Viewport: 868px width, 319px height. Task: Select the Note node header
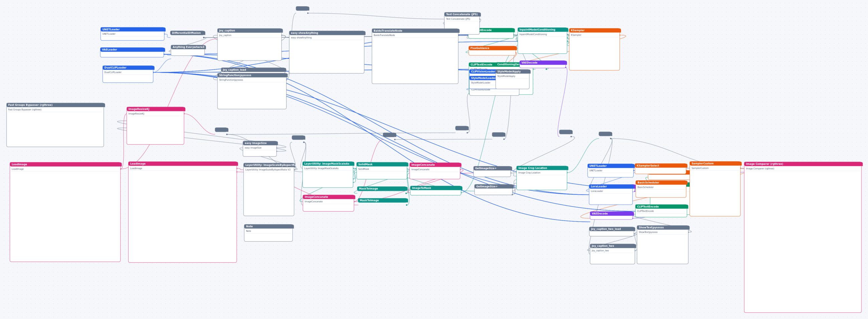[x=269, y=226]
